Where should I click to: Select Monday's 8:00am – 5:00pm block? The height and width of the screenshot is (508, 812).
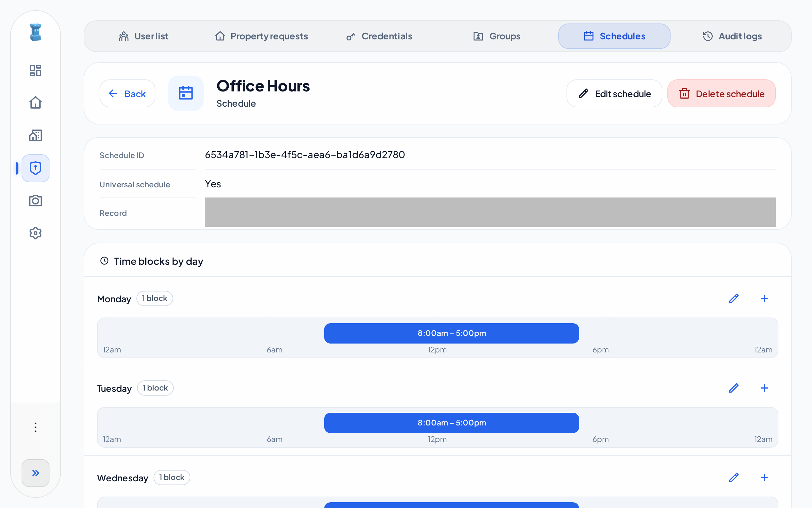[452, 333]
